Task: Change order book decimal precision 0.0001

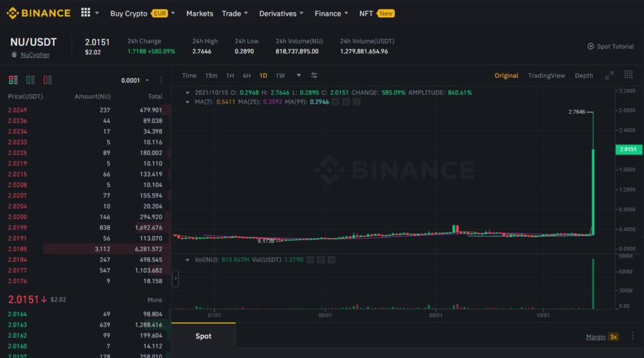Action: pyautogui.click(x=135, y=80)
